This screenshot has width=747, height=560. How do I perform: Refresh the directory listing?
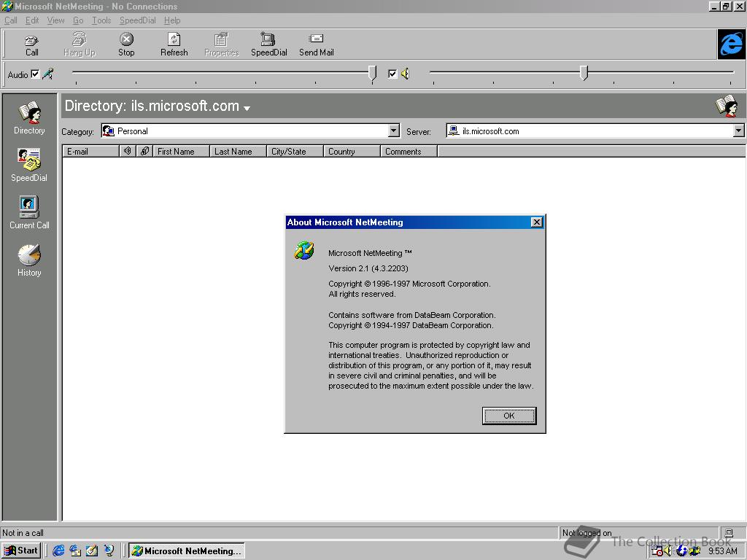pyautogui.click(x=174, y=44)
